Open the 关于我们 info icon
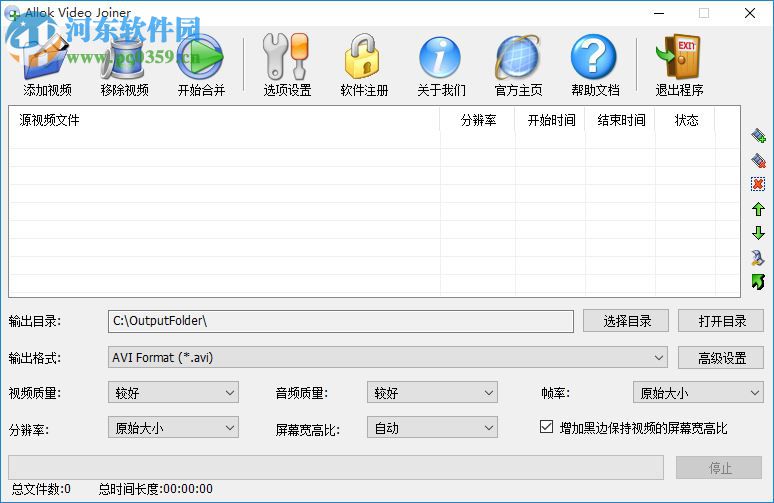This screenshot has height=503, width=774. (440, 57)
